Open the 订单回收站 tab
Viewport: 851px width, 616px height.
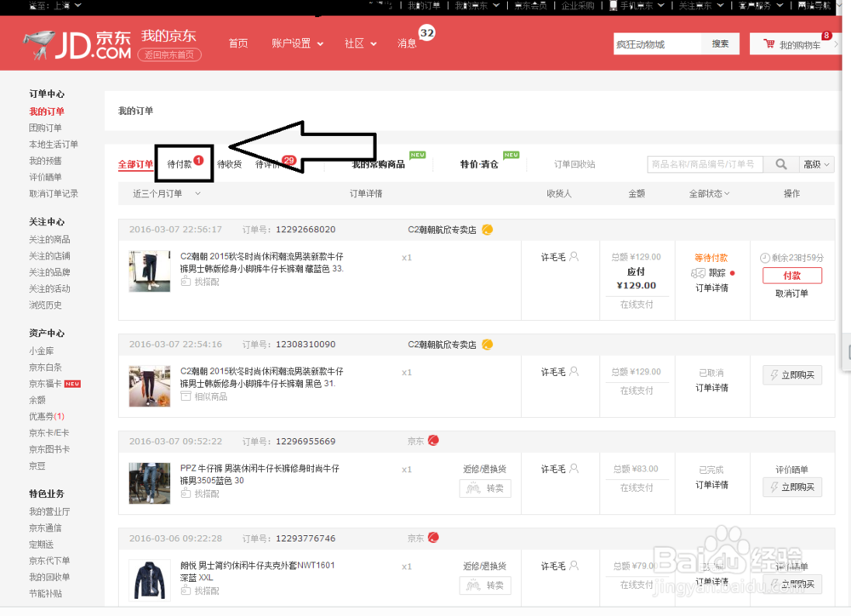click(x=574, y=164)
